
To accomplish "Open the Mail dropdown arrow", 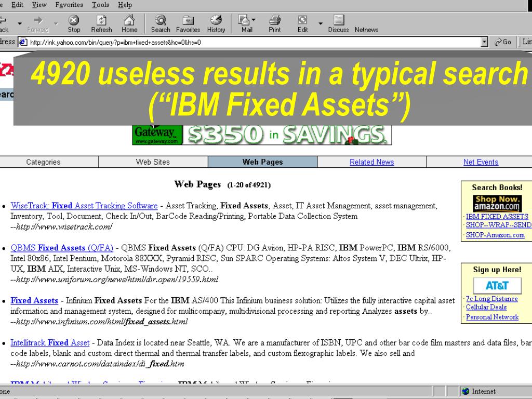I will 254,20.
